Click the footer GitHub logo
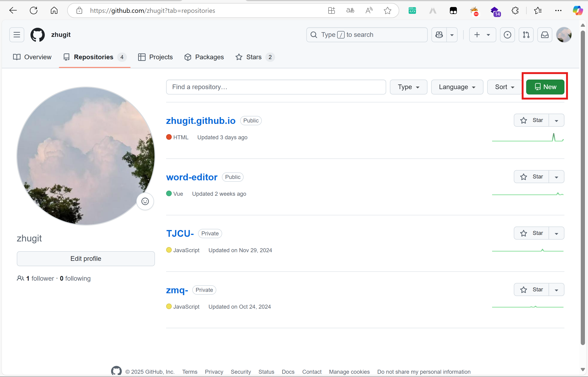 [x=116, y=371]
